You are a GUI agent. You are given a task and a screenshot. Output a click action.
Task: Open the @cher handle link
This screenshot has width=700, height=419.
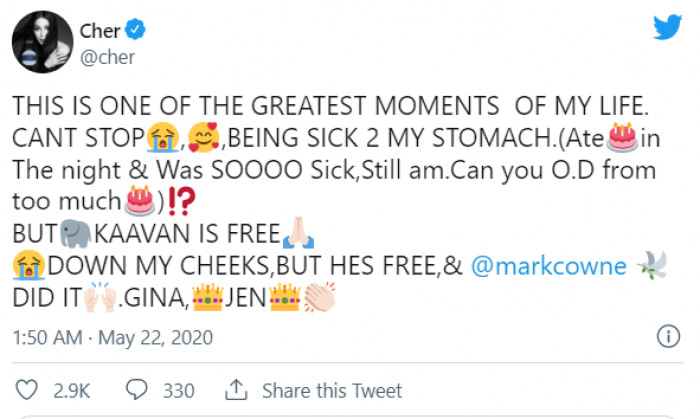[x=105, y=57]
